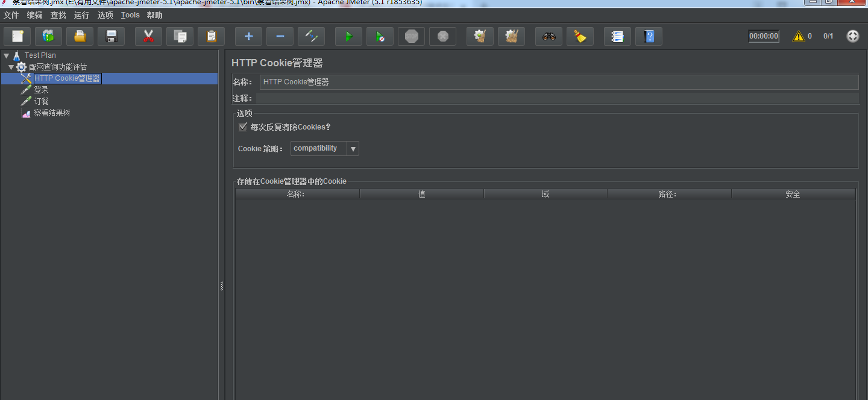Open Search with the binoculars icon

549,36
